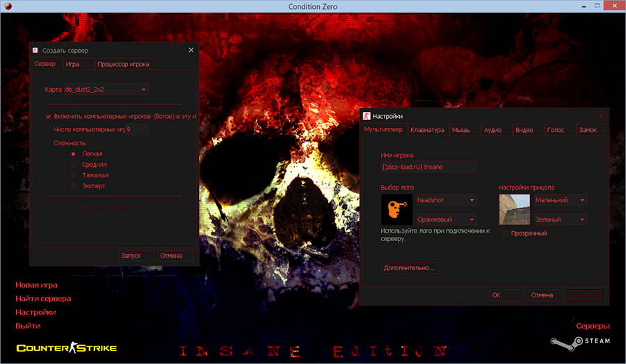Click the bot count input field
Screen dimensions: 626x364
coord(137,129)
